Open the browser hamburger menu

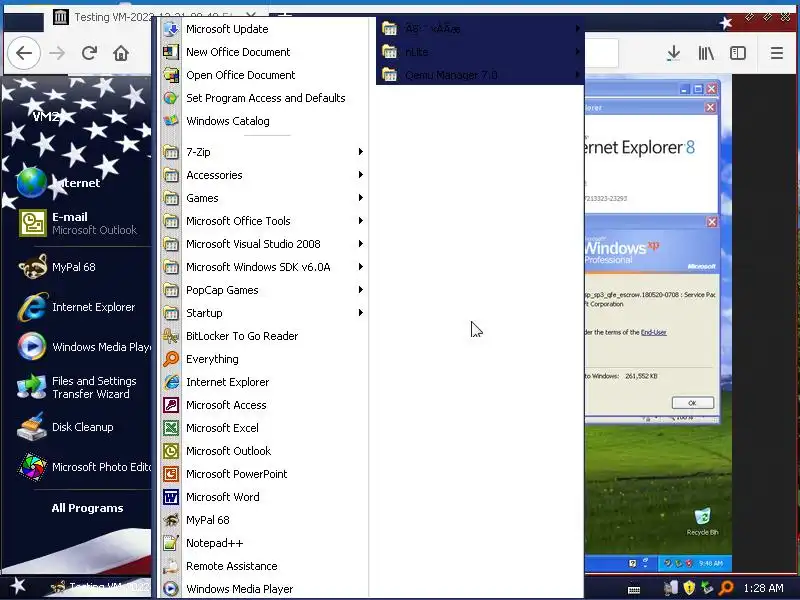click(x=777, y=53)
